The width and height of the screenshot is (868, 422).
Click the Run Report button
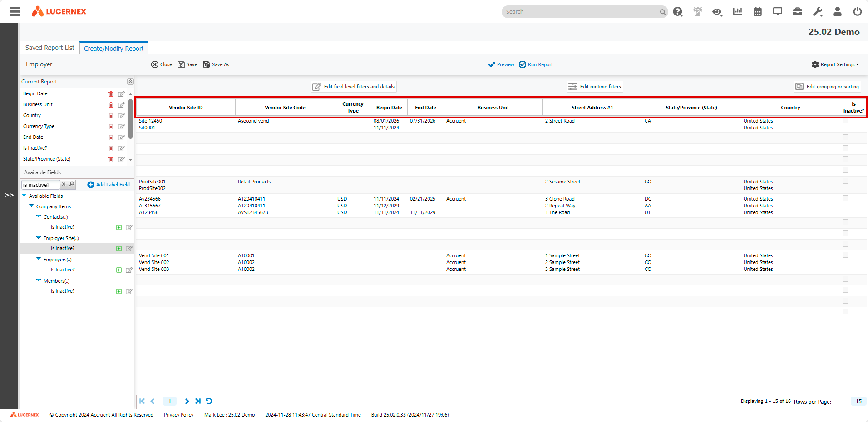(x=536, y=64)
